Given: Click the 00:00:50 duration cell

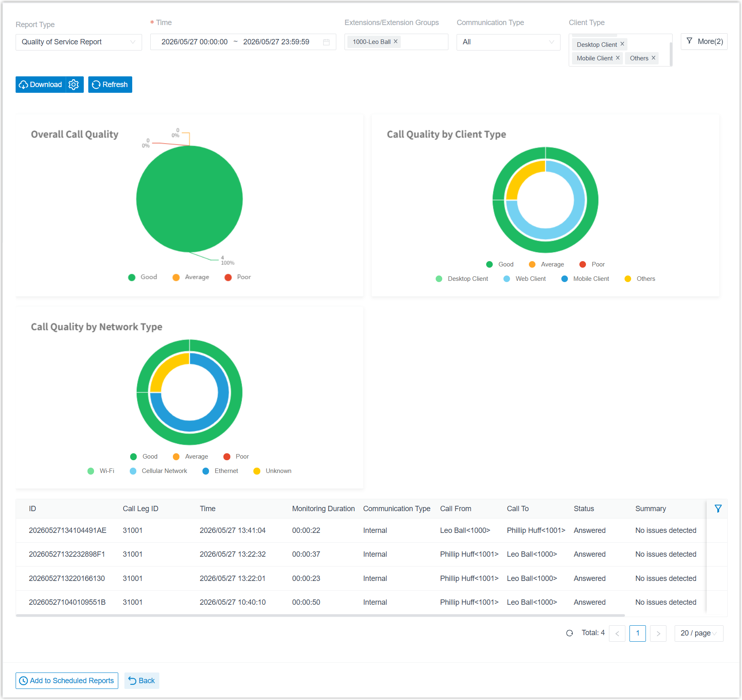Looking at the screenshot, I should point(306,602).
